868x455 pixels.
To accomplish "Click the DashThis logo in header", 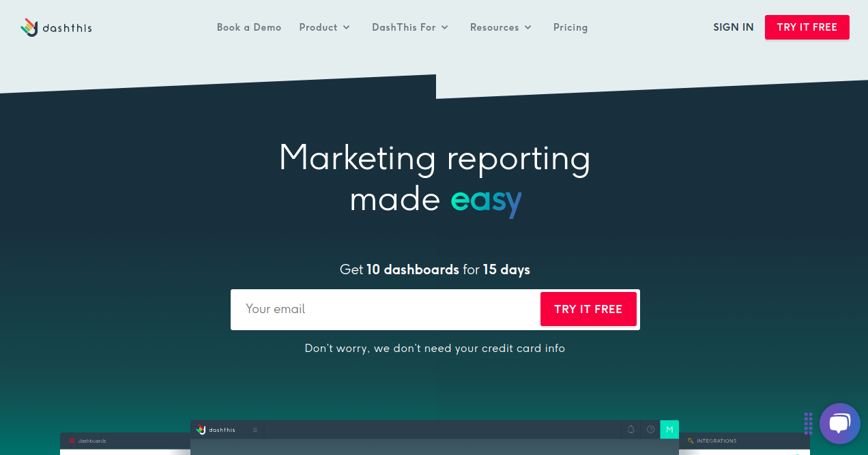I will (x=56, y=27).
